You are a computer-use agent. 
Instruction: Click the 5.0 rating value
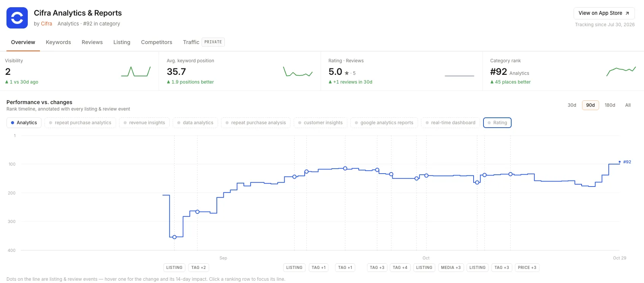point(336,71)
